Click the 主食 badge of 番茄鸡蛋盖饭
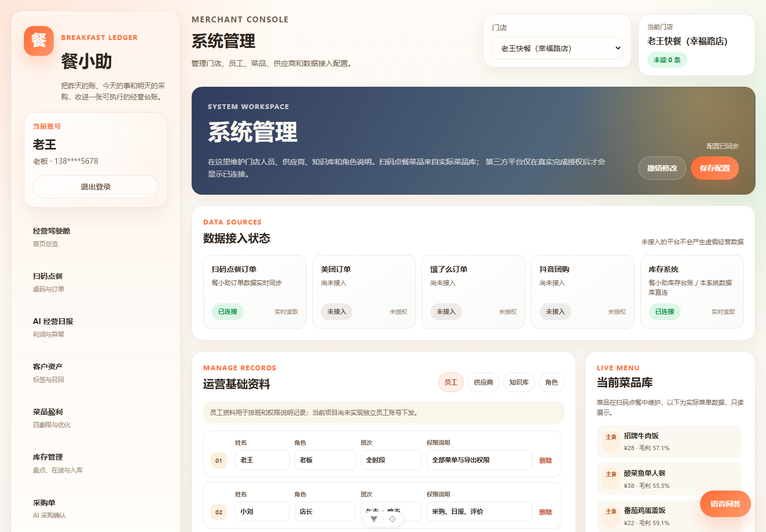The height and width of the screenshot is (532, 766). coord(611,511)
